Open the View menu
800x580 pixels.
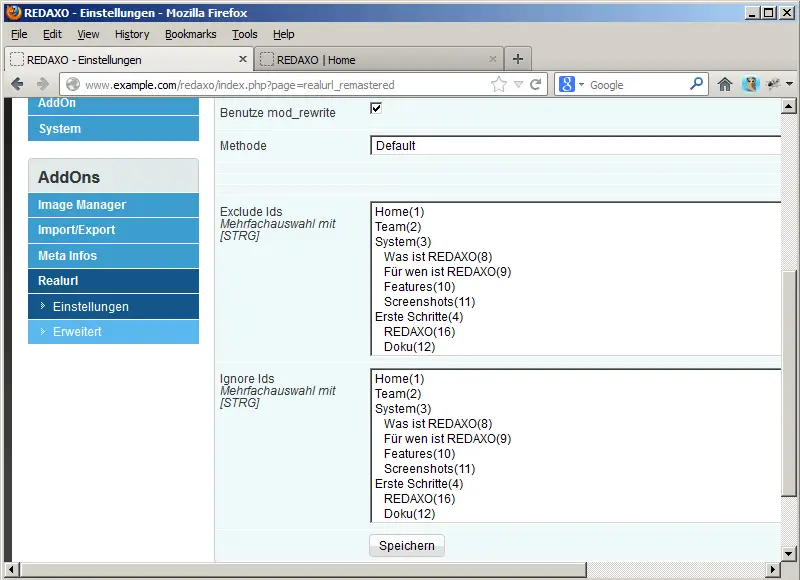click(x=88, y=34)
